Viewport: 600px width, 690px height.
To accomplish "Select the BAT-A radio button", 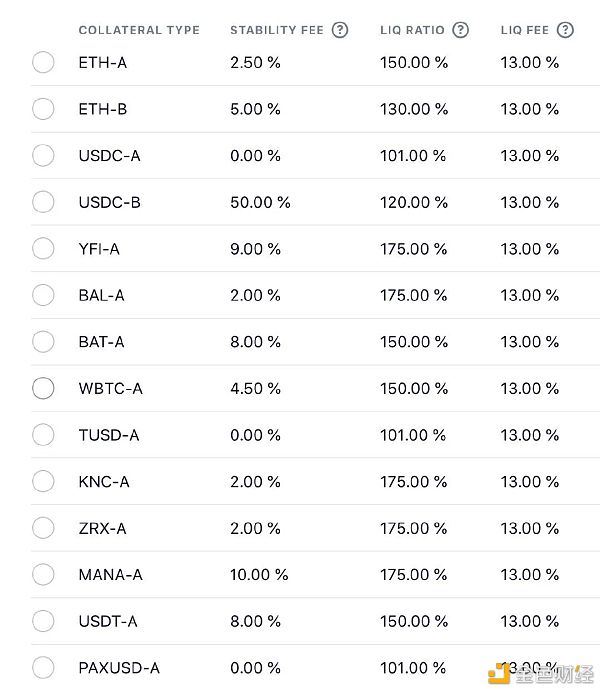I will pyautogui.click(x=43, y=341).
